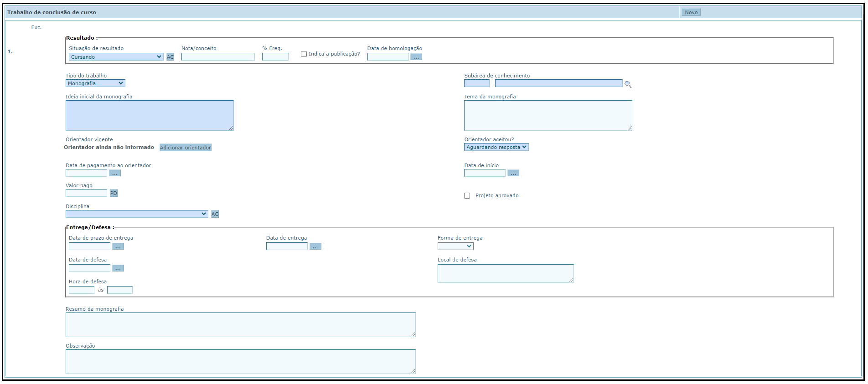
Task: Click the Ideia inicial da monografia textarea
Action: tap(150, 115)
